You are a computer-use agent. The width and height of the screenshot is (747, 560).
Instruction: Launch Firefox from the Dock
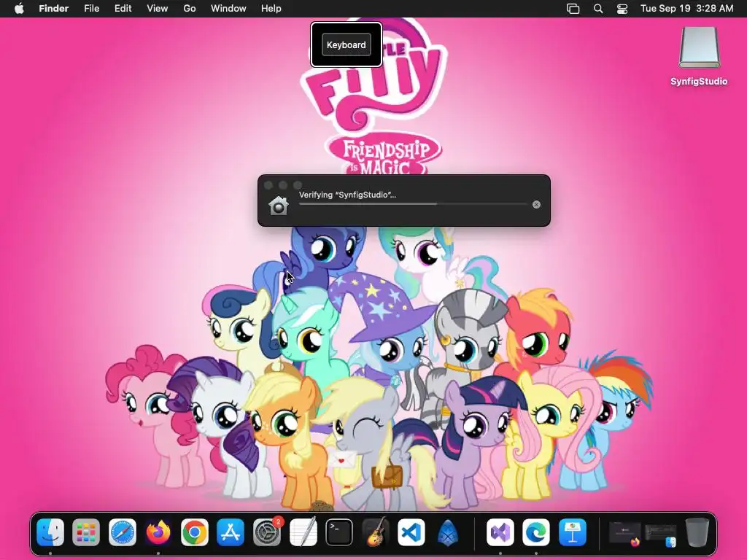tap(158, 532)
